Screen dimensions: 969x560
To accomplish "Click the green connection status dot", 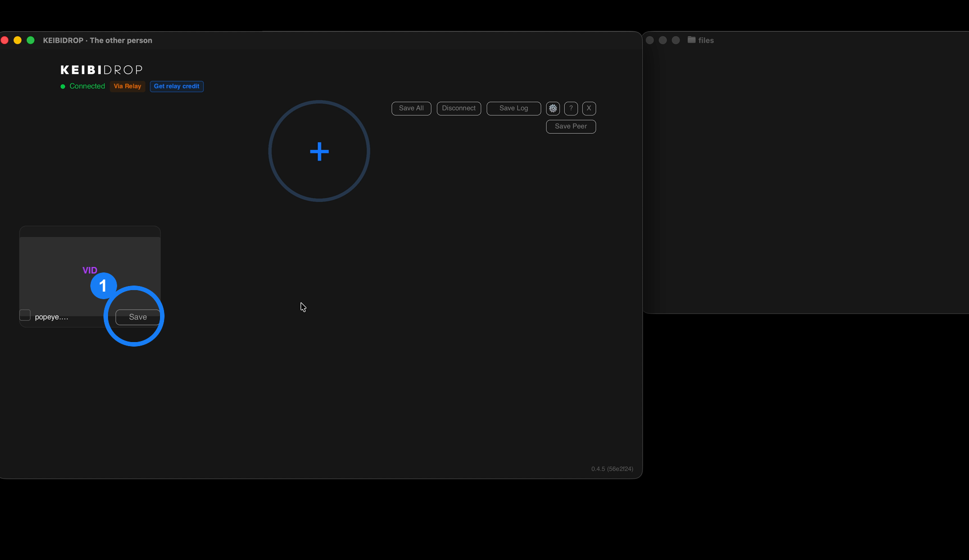I will point(63,86).
